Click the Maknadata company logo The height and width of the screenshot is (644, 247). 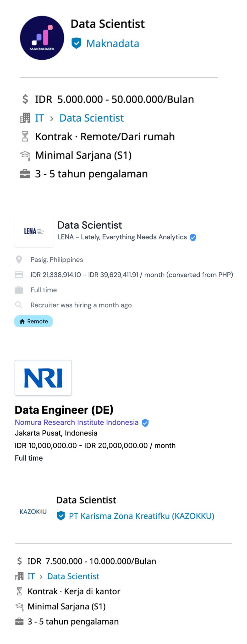[x=42, y=38]
